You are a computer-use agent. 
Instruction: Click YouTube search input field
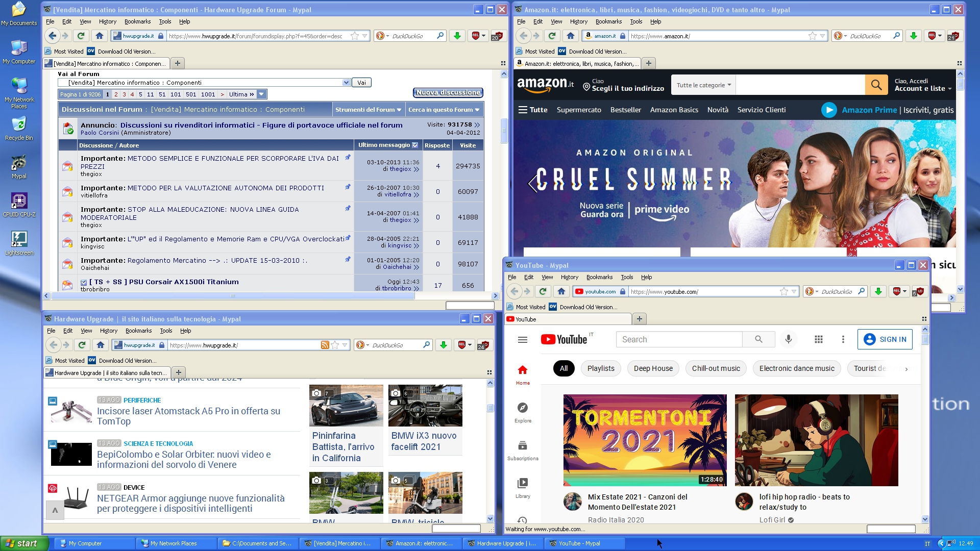tap(679, 339)
